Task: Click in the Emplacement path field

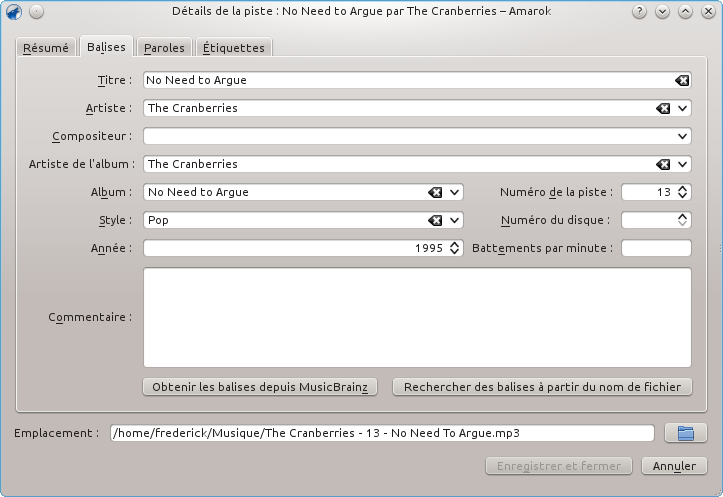Action: [x=382, y=433]
